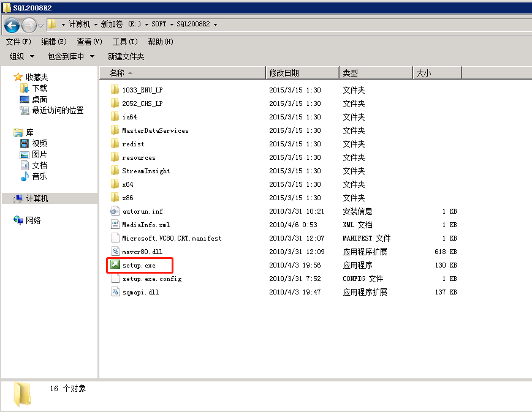Click the back navigation arrow
532x412 pixels.
(x=12, y=26)
